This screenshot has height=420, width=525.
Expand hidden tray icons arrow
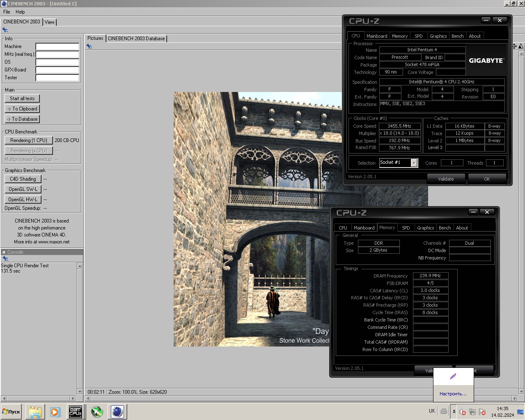[454, 411]
